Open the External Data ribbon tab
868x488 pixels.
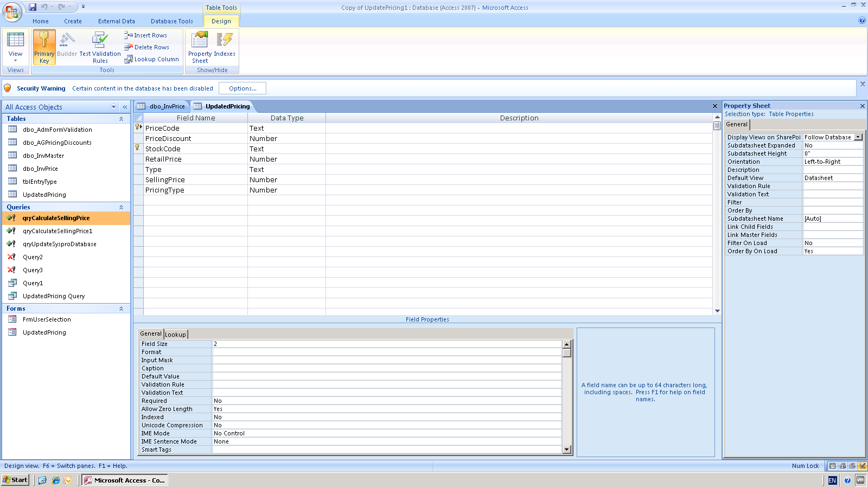(x=117, y=21)
